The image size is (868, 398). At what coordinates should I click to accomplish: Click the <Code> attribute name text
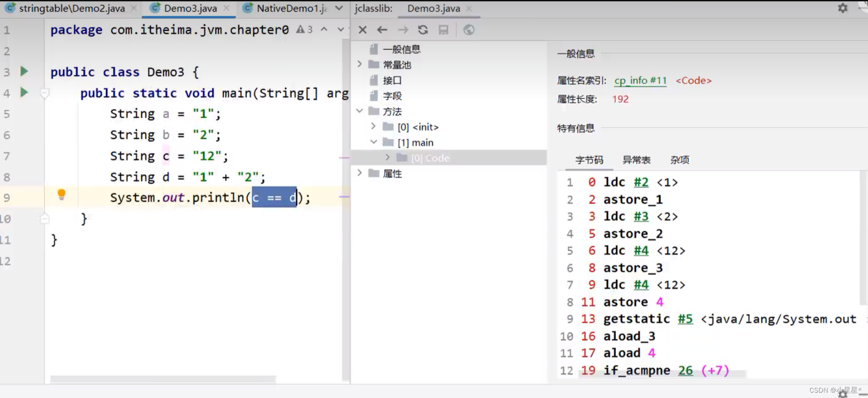694,80
